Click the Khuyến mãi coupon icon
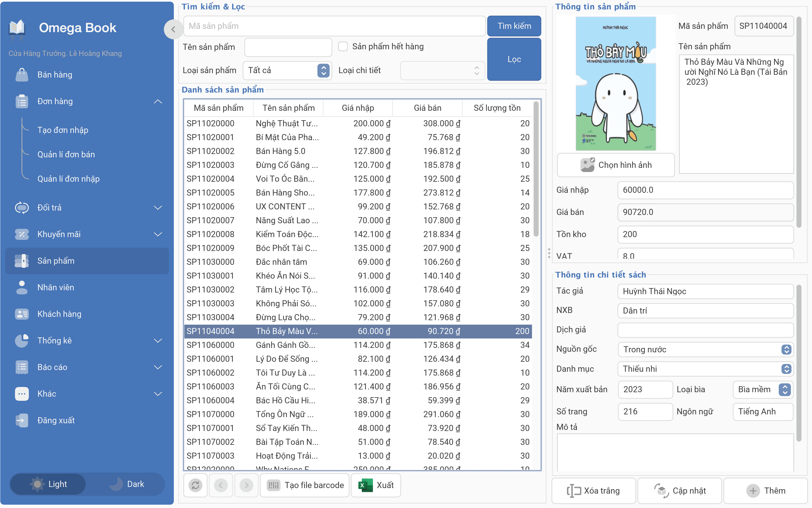This screenshot has width=812, height=508. [22, 234]
